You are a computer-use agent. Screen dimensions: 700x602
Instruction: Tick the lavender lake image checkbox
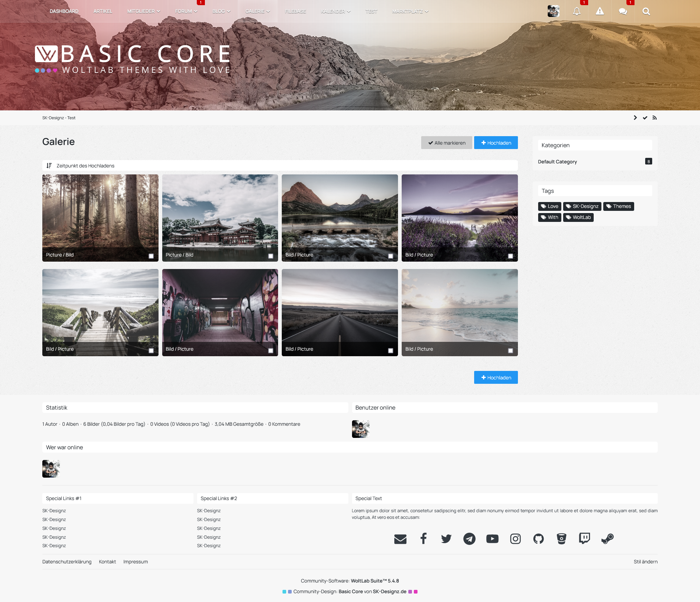point(510,256)
